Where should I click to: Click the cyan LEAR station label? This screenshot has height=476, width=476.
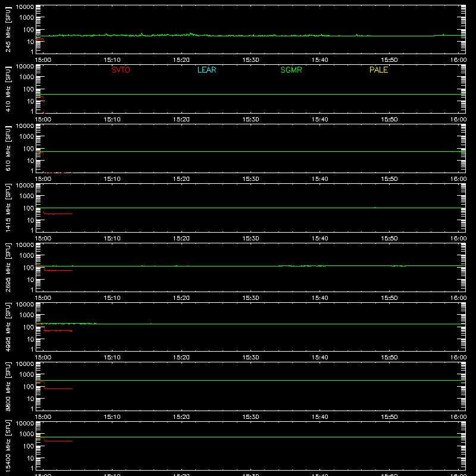tap(206, 70)
